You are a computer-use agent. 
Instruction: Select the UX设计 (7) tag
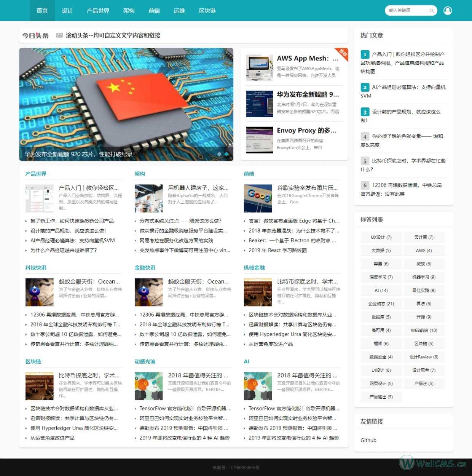[381, 237]
